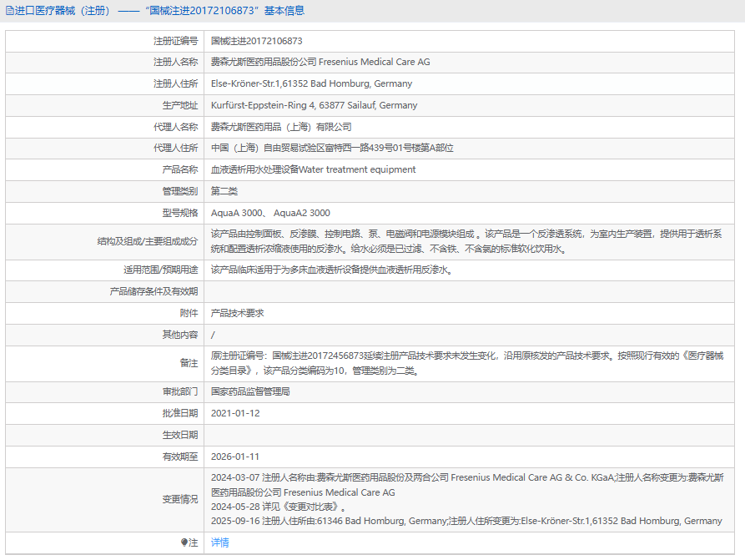The height and width of the screenshot is (560, 745).
Task: Click the 产品储存条件及有效期 label
Action: (x=154, y=291)
